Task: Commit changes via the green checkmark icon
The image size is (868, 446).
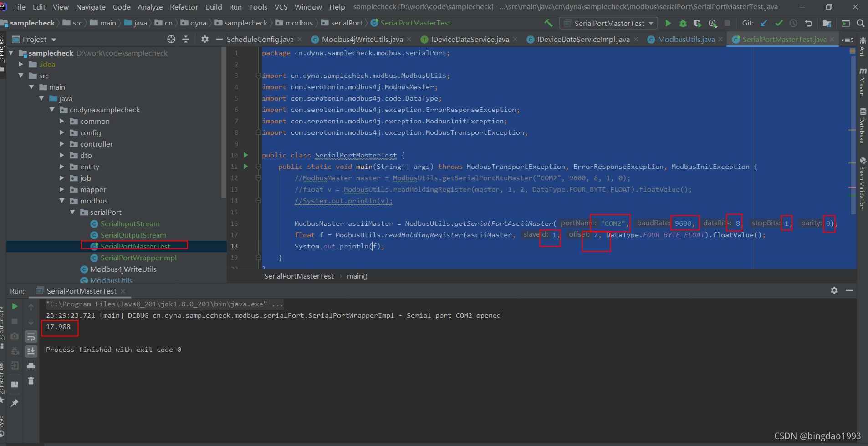Action: coord(780,23)
